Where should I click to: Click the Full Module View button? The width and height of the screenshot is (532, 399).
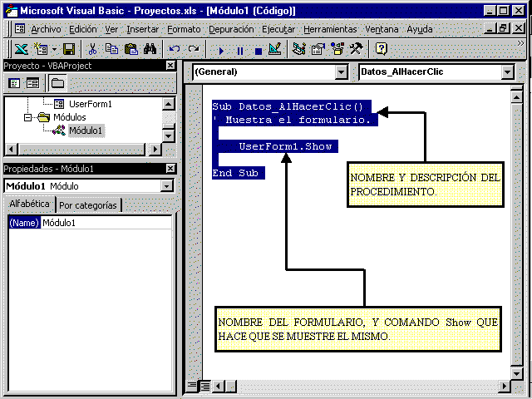(x=205, y=386)
